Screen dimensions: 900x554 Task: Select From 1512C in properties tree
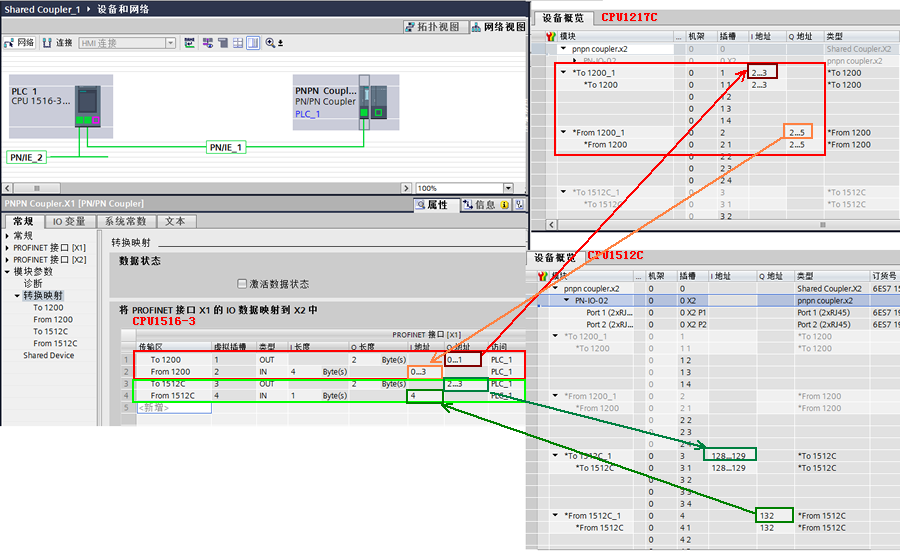(55, 344)
